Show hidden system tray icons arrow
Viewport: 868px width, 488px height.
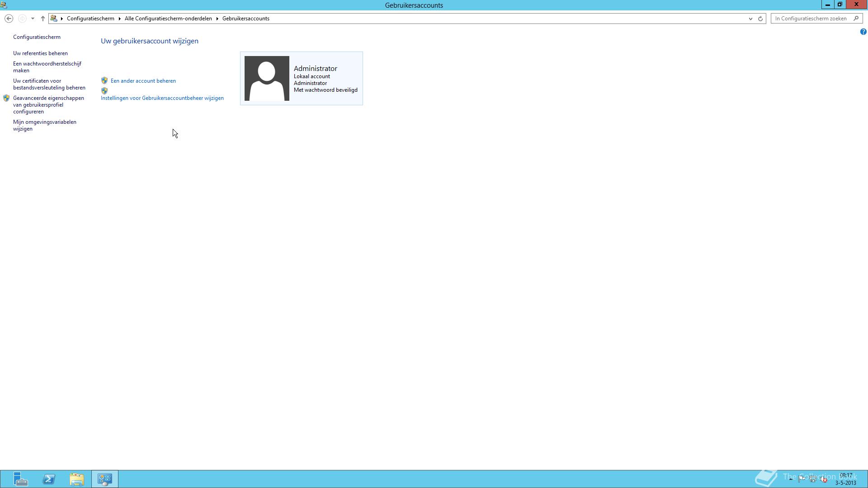point(791,479)
